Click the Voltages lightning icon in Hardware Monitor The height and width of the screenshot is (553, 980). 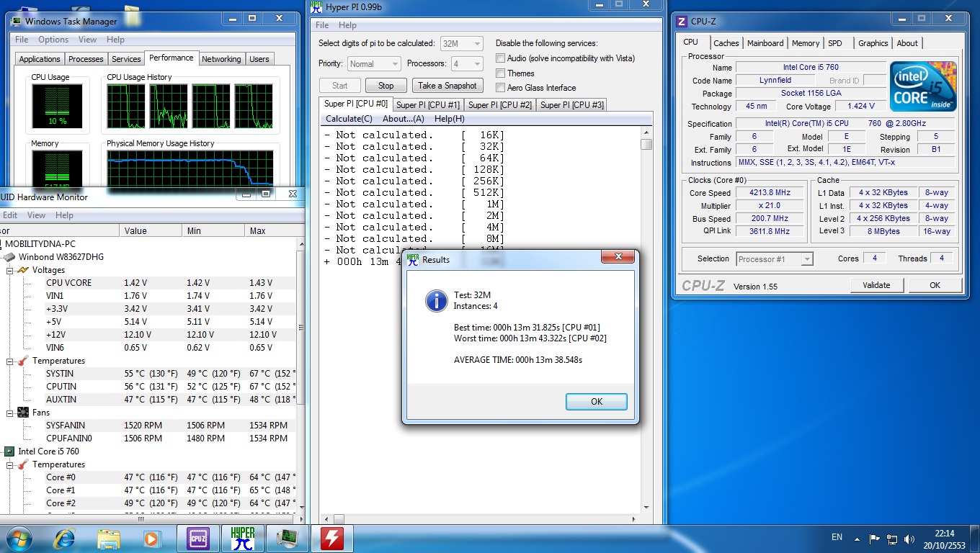point(22,270)
